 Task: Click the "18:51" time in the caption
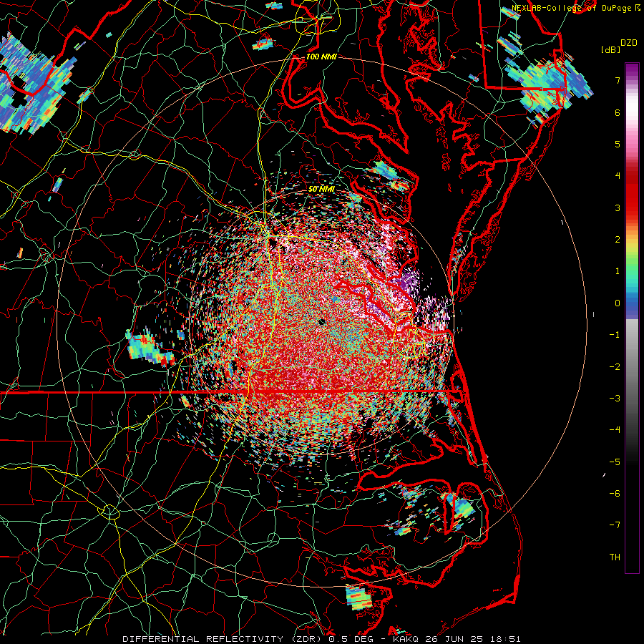[504, 639]
